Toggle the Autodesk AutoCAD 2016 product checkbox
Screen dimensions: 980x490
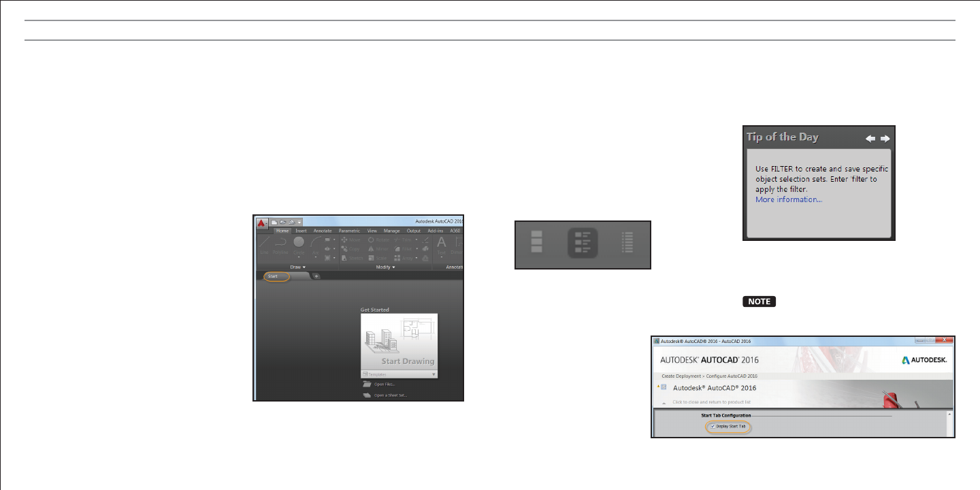662,387
